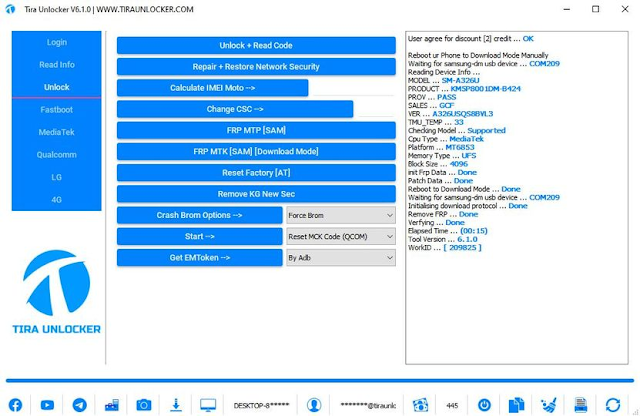Click the 445 credits value
Image resolution: width=640 pixels, height=416 pixels.
[452, 405]
